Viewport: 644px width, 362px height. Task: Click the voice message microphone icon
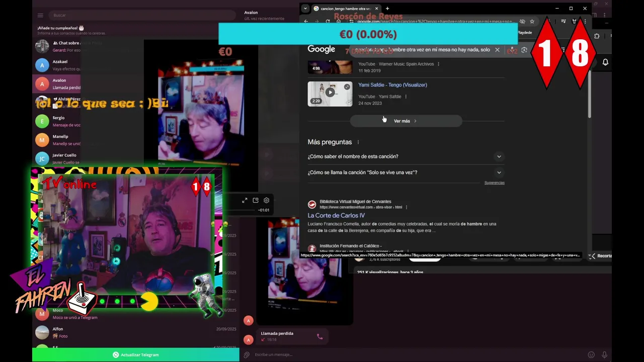(x=604, y=354)
